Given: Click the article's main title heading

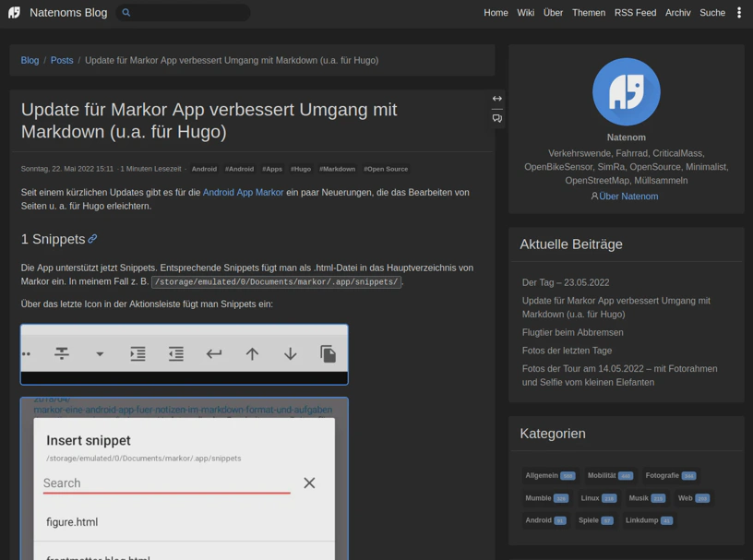Looking at the screenshot, I should coord(209,121).
